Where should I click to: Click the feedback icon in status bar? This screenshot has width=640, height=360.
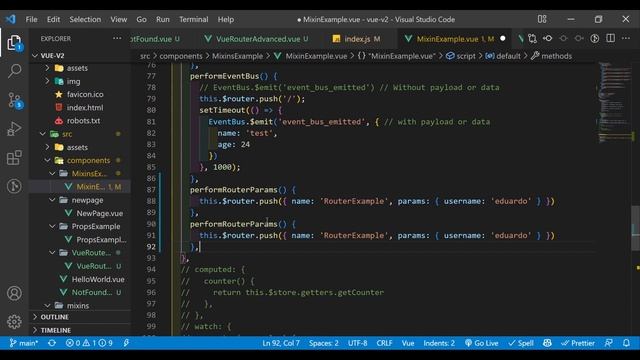609,343
